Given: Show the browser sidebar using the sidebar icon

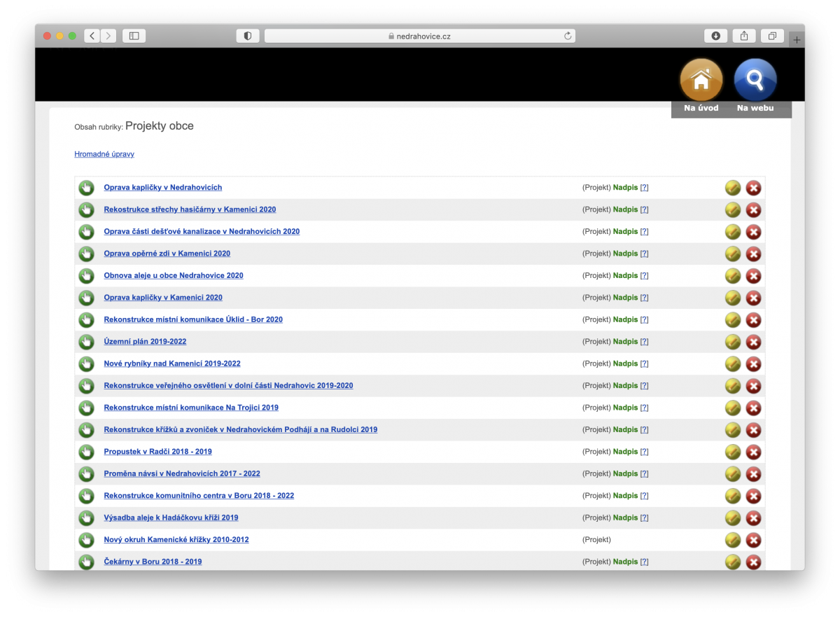Looking at the screenshot, I should [x=134, y=35].
